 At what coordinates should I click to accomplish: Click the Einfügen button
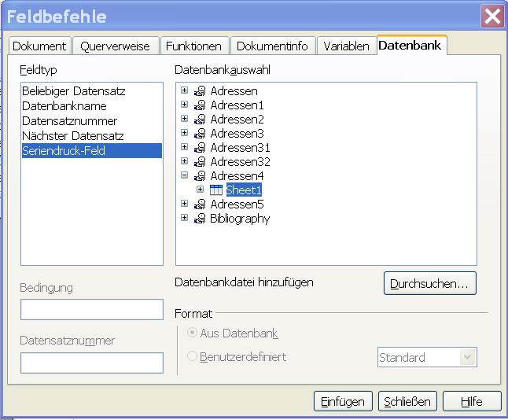point(343,401)
